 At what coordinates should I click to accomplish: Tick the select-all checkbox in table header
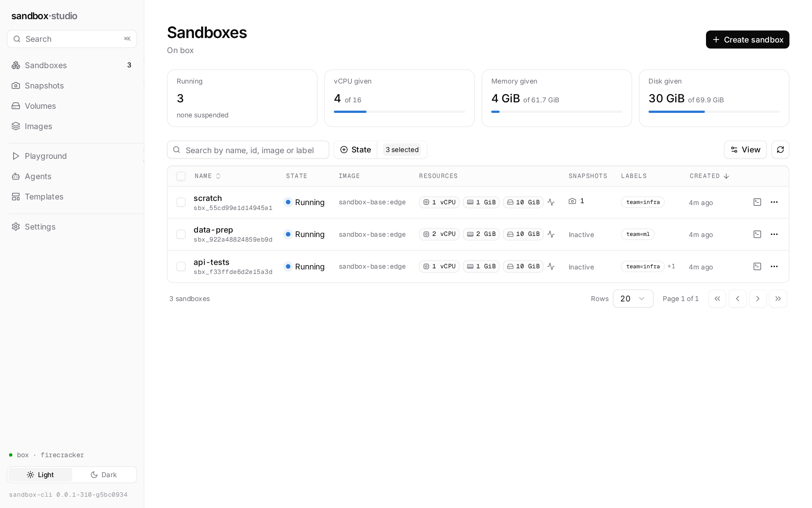point(181,176)
